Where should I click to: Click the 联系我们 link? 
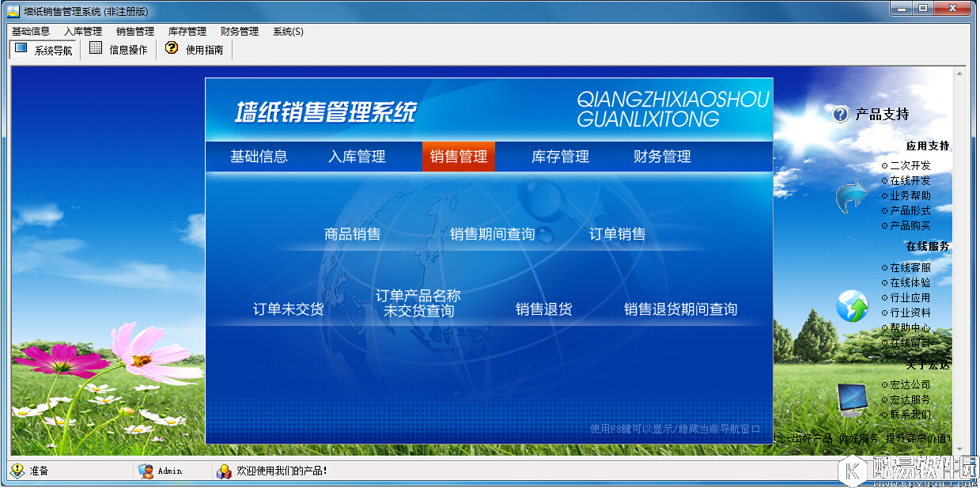(910, 414)
